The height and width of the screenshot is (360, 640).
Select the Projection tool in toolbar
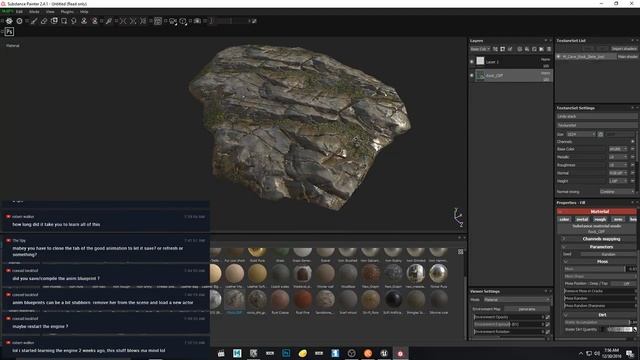[x=54, y=21]
